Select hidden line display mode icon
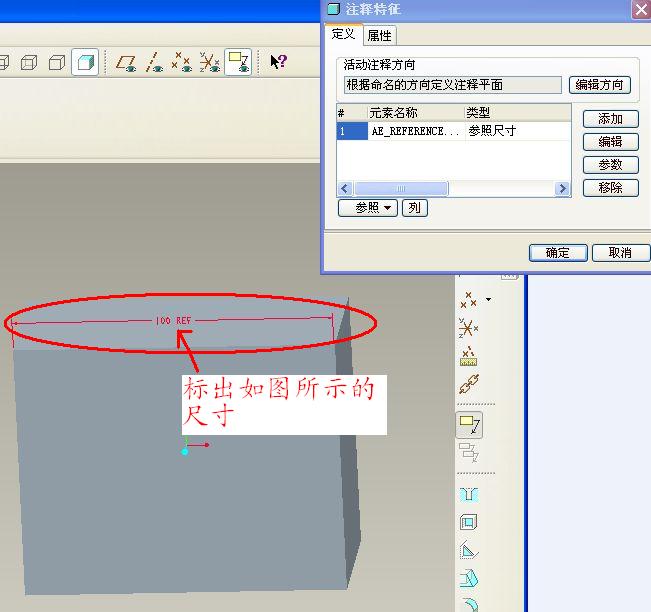The height and width of the screenshot is (612, 651). pyautogui.click(x=29, y=62)
